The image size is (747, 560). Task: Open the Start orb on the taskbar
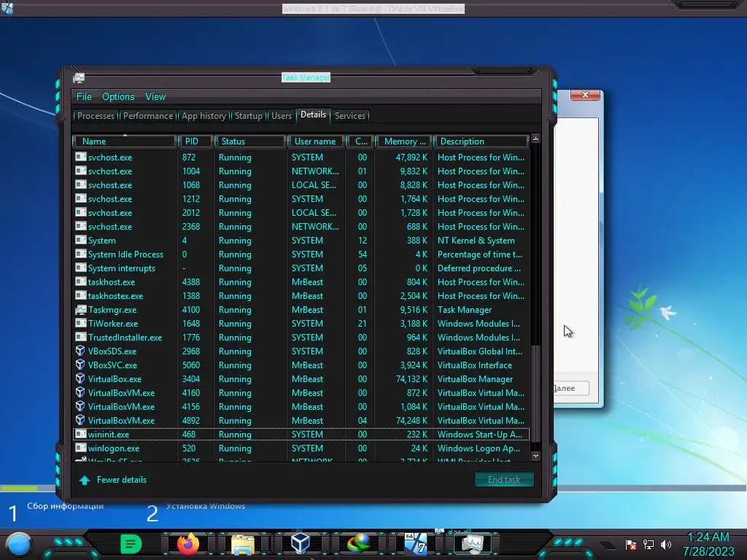pos(19,544)
